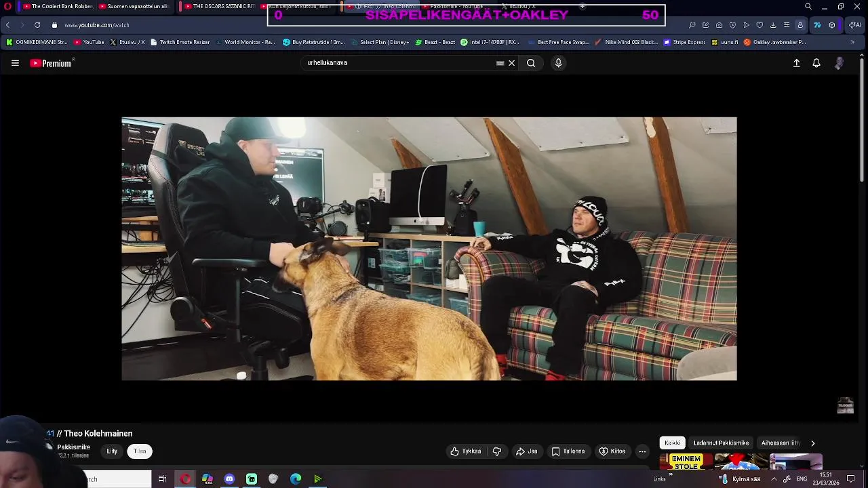Open the Stripe Express bookmark

684,42
